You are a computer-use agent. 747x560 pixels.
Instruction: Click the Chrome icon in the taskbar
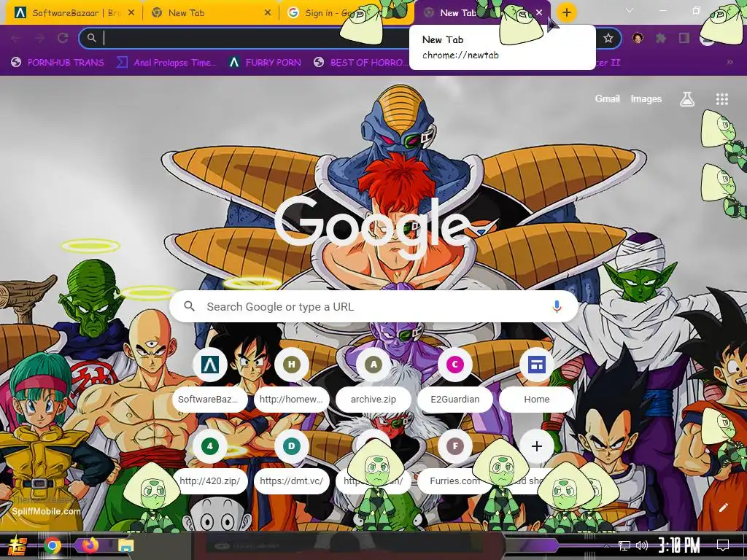pyautogui.click(x=53, y=545)
